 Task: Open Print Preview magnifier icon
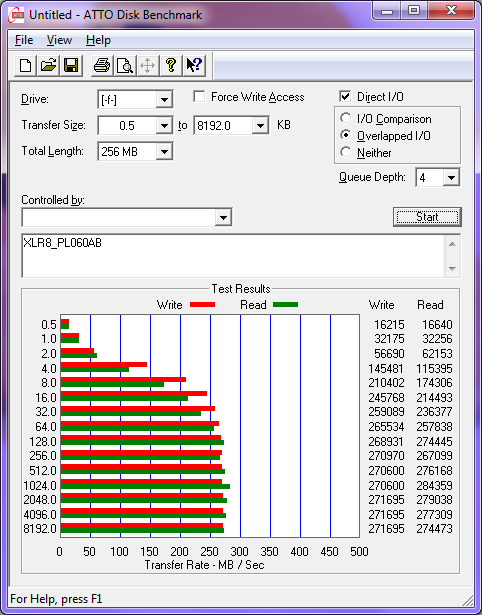(125, 66)
